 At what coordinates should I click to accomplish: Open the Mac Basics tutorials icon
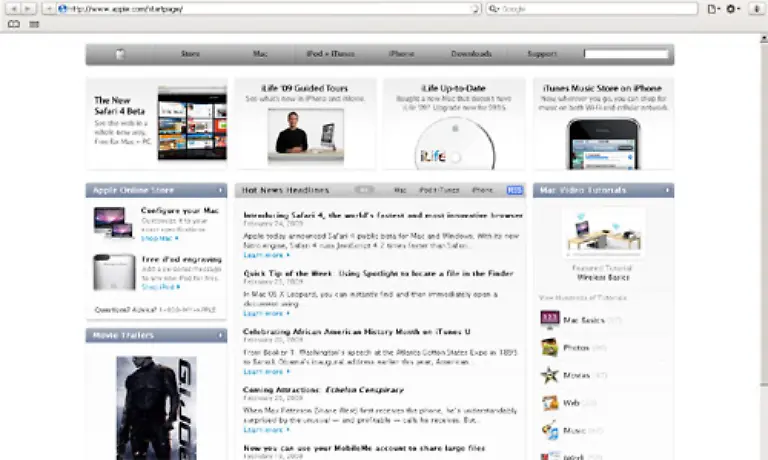pyautogui.click(x=550, y=320)
